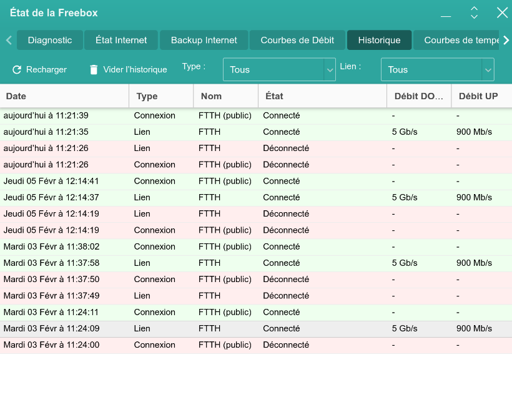Click the Recharger button label

[x=46, y=69]
